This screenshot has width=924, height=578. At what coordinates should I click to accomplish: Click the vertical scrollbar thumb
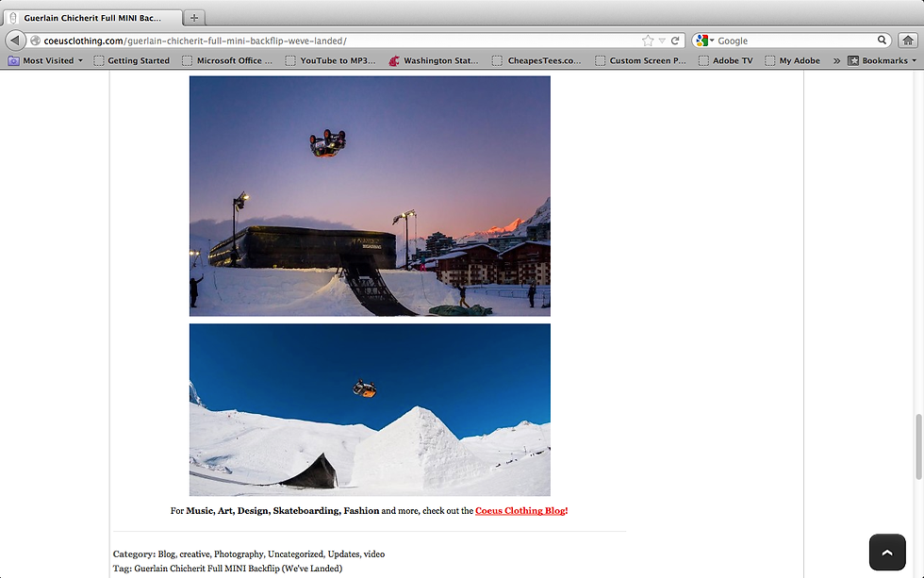(918, 447)
